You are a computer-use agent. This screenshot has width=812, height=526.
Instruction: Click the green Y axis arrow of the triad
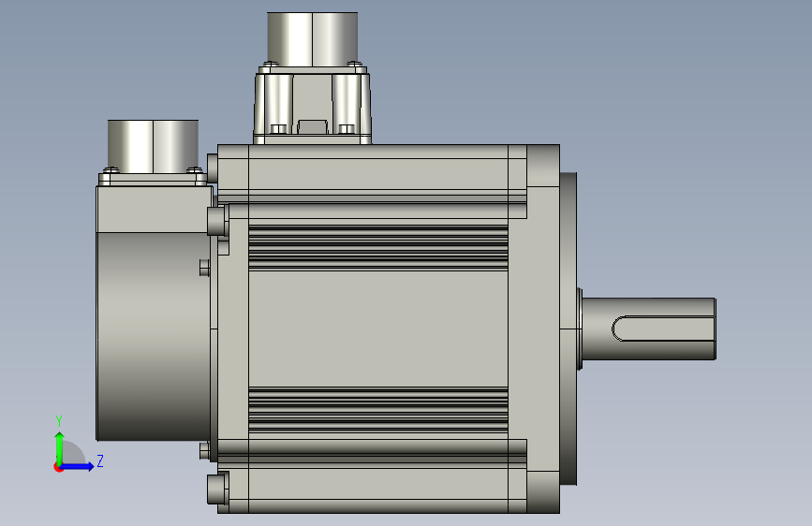click(60, 447)
